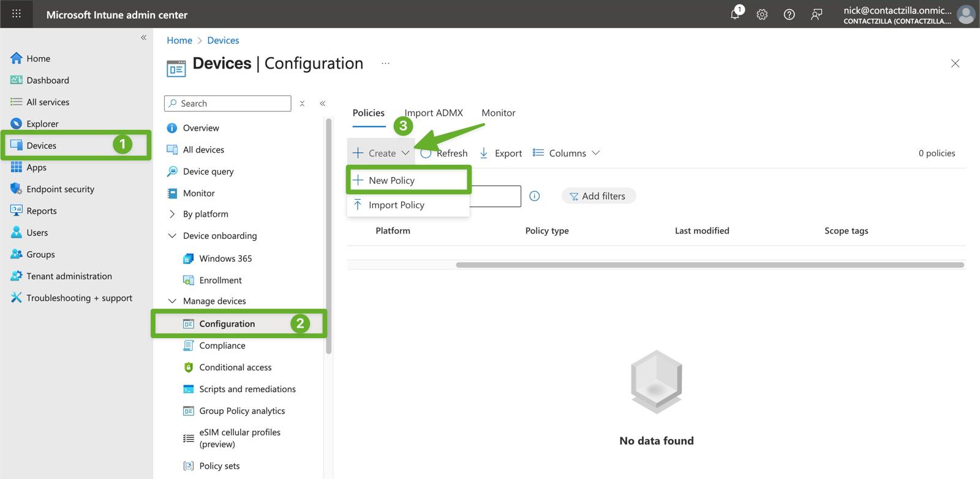
Task: Sort by Platform column header
Action: coord(393,231)
